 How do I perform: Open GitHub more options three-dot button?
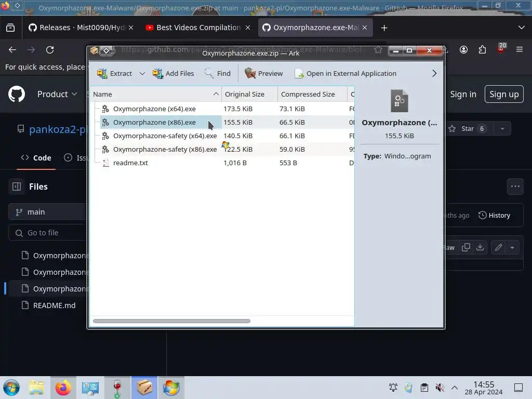point(515,187)
